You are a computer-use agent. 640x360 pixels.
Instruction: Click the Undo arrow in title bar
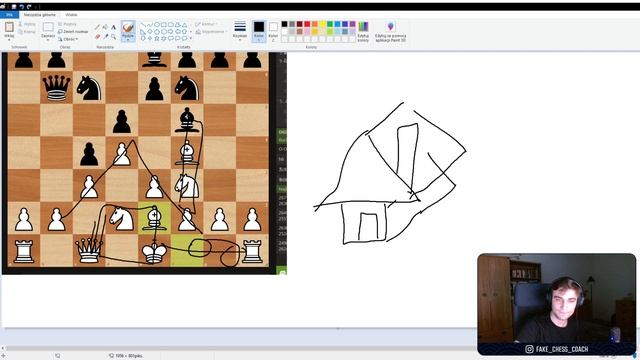(21, 7)
